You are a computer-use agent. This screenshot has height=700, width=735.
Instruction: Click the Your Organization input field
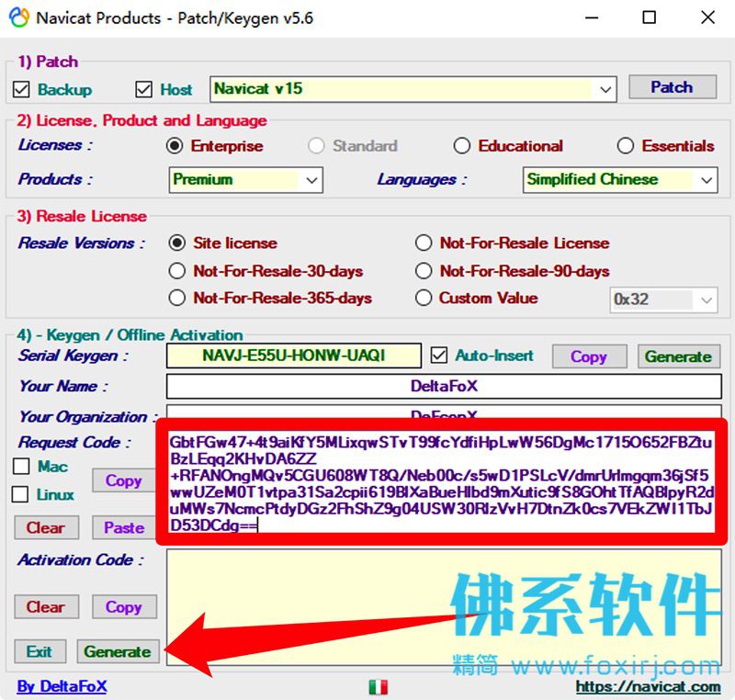[x=444, y=412]
